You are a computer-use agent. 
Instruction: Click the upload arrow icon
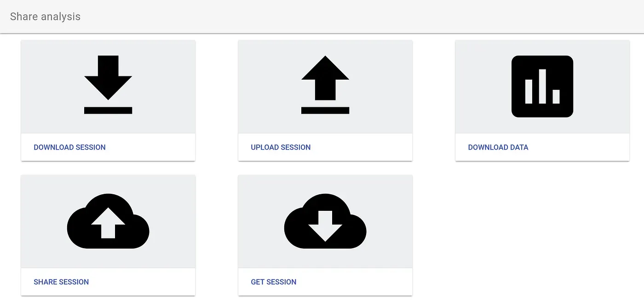pos(325,85)
